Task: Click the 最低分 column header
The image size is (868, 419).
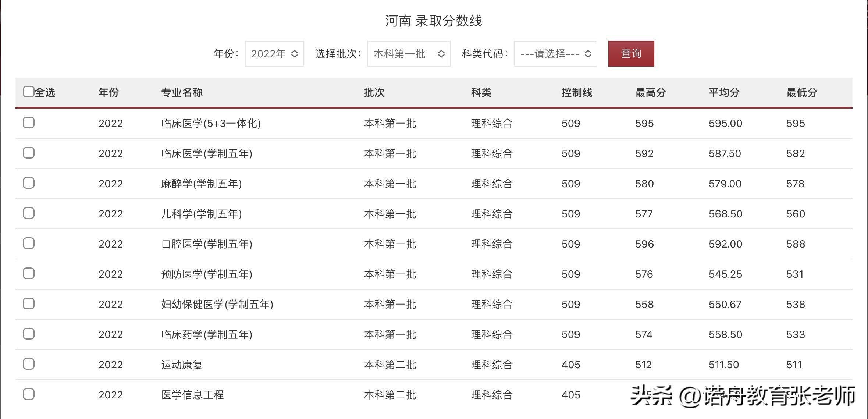Action: tap(801, 92)
